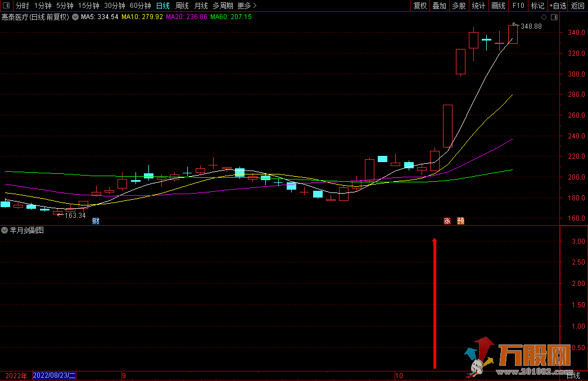
Task: Click the 2022/08/23/二 date label
Action: (x=55, y=375)
